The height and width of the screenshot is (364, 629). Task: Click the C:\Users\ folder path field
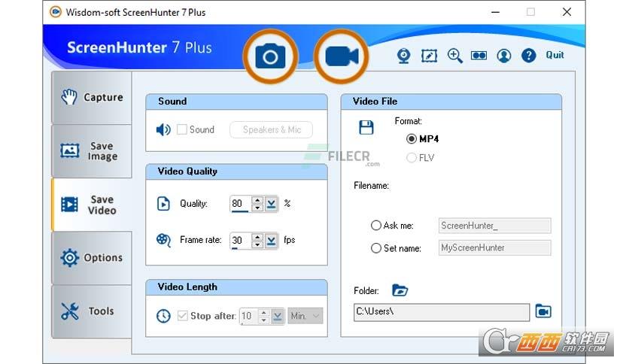[x=441, y=312]
